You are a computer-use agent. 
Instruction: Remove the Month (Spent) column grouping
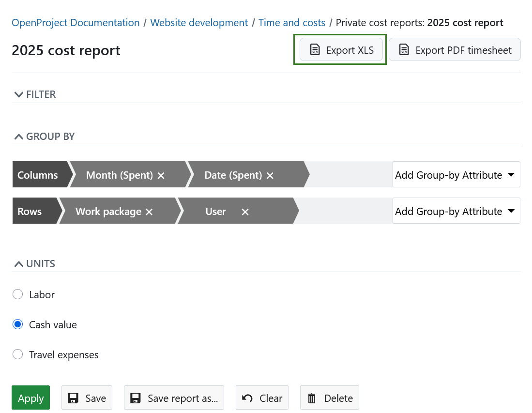click(x=161, y=175)
